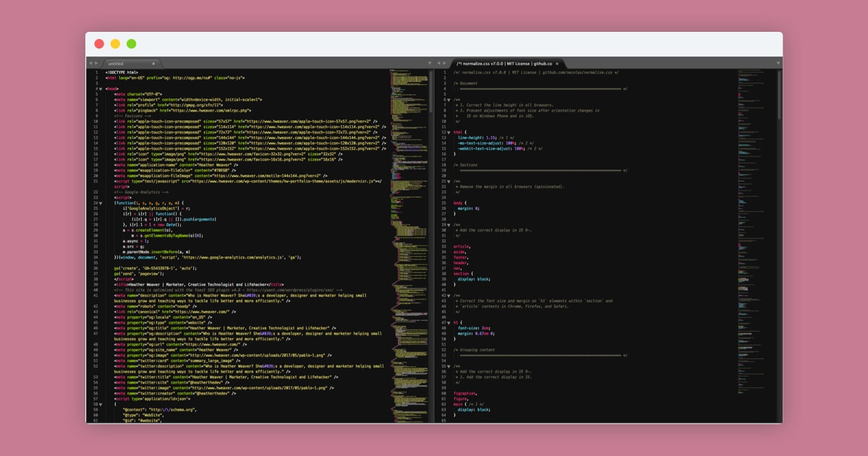This screenshot has width=868, height=456.
Task: Click the 'figure,' selector
Action: point(461,398)
